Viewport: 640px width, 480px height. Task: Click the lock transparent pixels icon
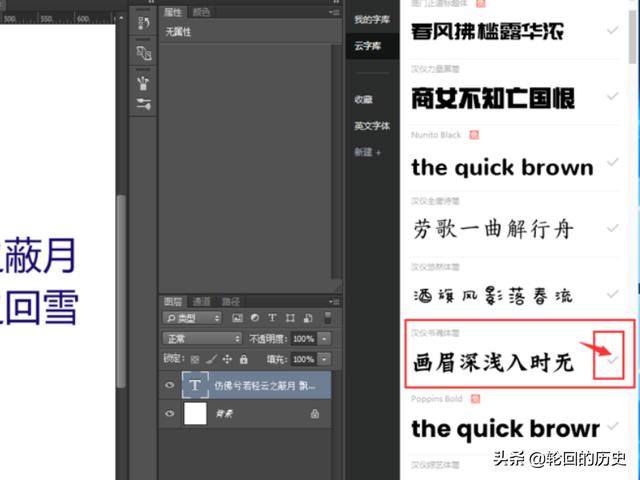196,359
